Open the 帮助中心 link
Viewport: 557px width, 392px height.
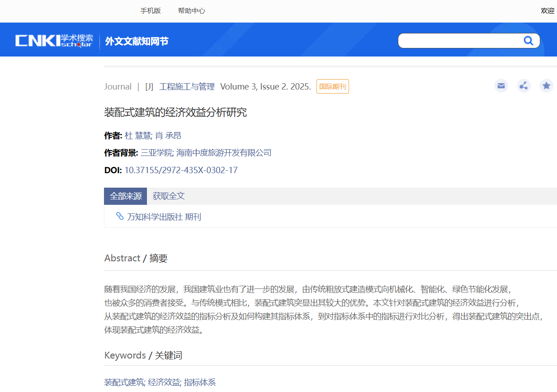tap(191, 11)
